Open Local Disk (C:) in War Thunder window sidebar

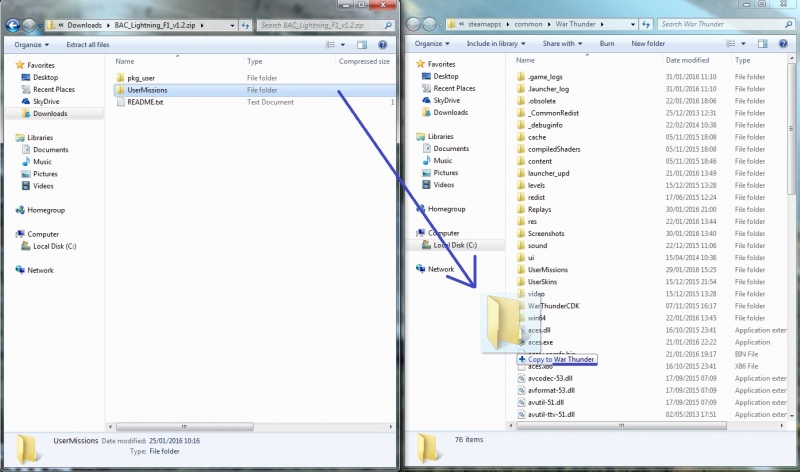(455, 245)
